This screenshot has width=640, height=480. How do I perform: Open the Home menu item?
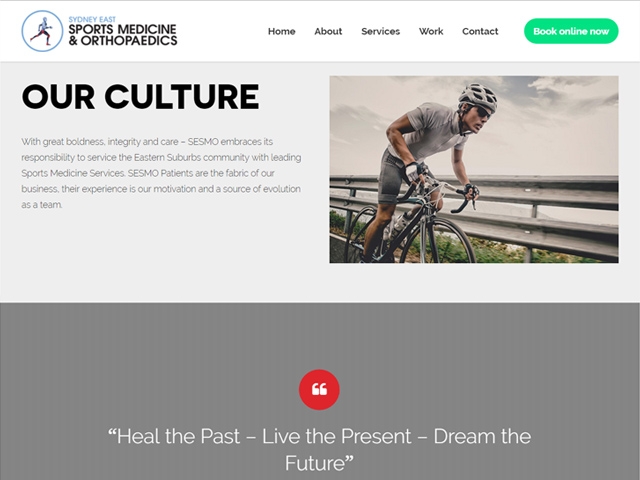click(x=282, y=31)
